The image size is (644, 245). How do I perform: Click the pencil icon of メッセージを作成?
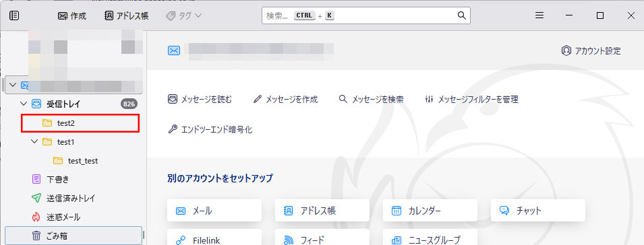pos(258,99)
